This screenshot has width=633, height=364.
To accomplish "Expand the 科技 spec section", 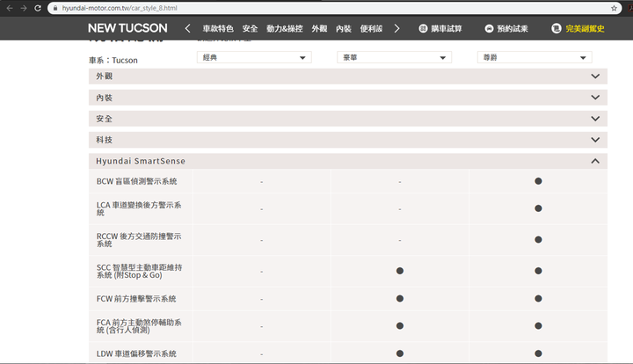I will [348, 140].
